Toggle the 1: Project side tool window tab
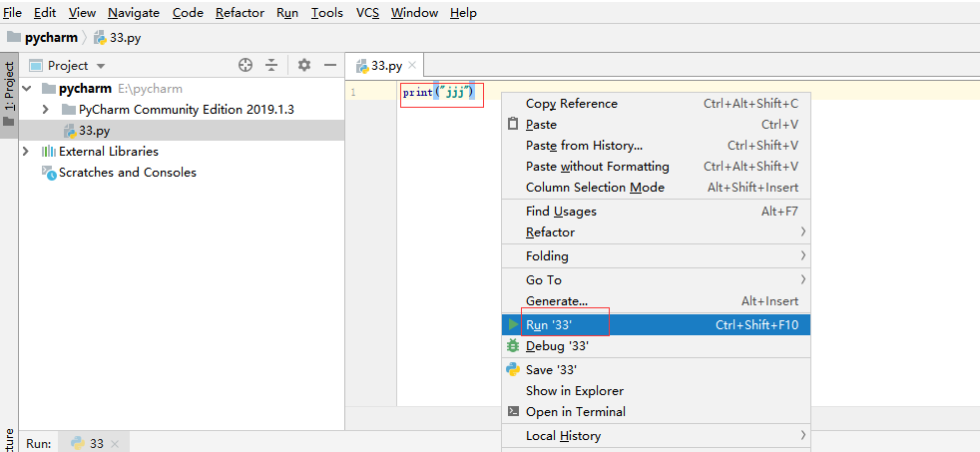The height and width of the screenshot is (452, 980). 9,94
